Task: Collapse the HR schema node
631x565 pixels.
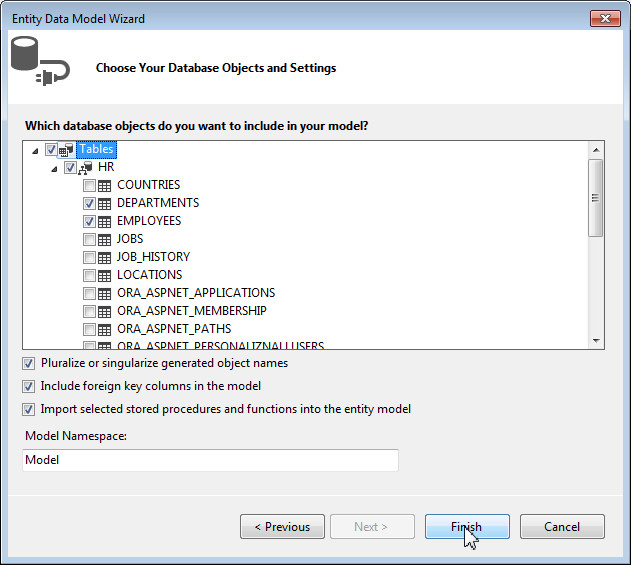Action: (x=54, y=169)
